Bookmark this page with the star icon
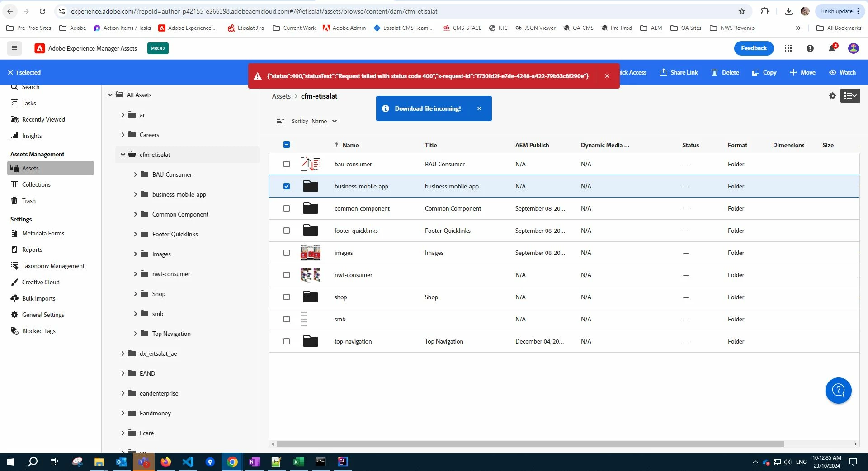 pos(742,11)
